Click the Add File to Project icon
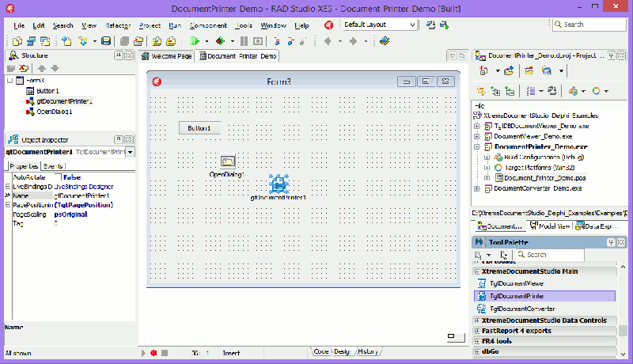 point(157,41)
